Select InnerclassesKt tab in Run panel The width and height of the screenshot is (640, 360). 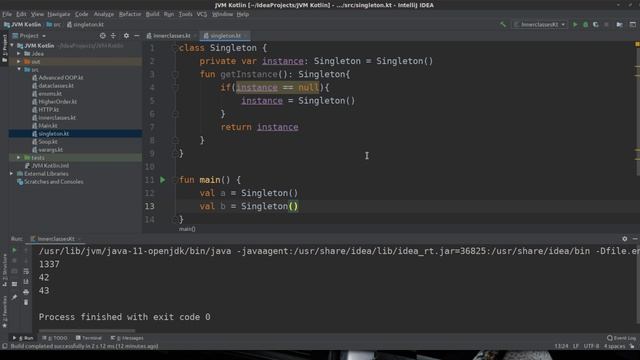click(x=56, y=239)
